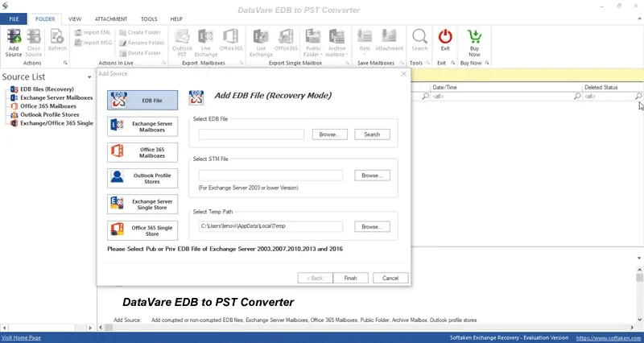Expand Export Single Mailbox group launcher

pyautogui.click(x=347, y=63)
